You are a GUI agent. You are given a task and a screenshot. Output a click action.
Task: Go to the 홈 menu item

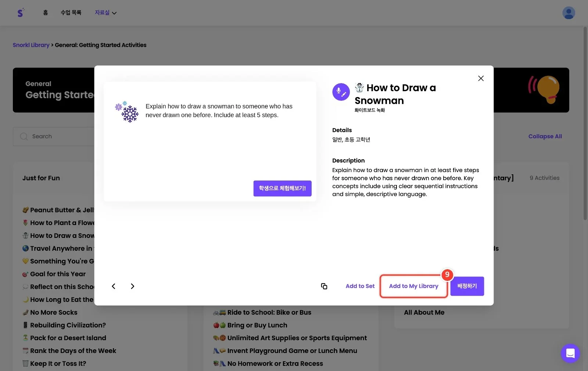coord(46,13)
